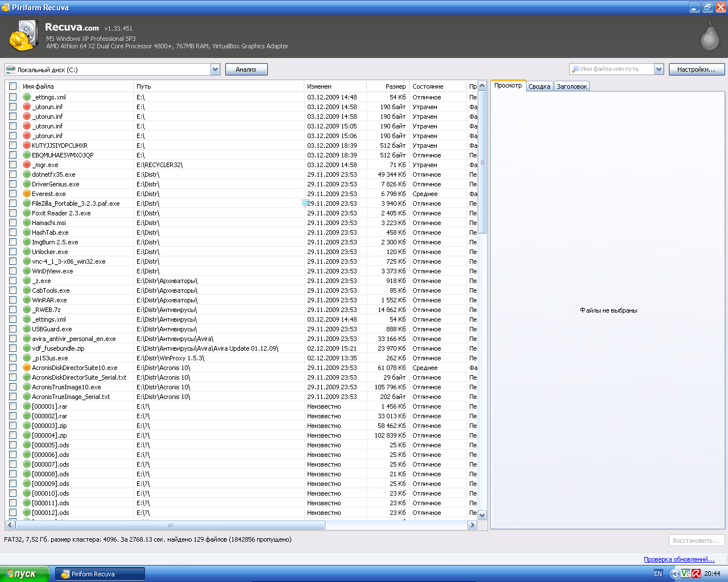Click the VE tray icon
This screenshot has width=728, height=582.
tap(686, 573)
